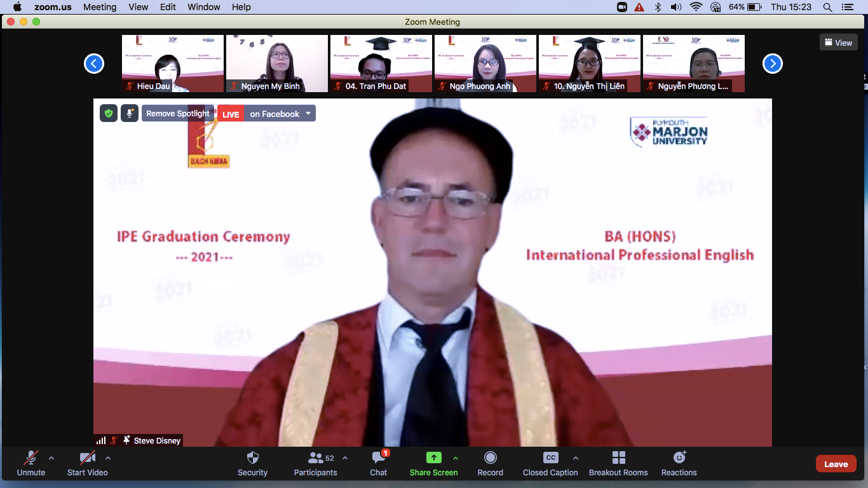868x488 pixels.
Task: Enable Closed Caption
Action: pyautogui.click(x=550, y=458)
